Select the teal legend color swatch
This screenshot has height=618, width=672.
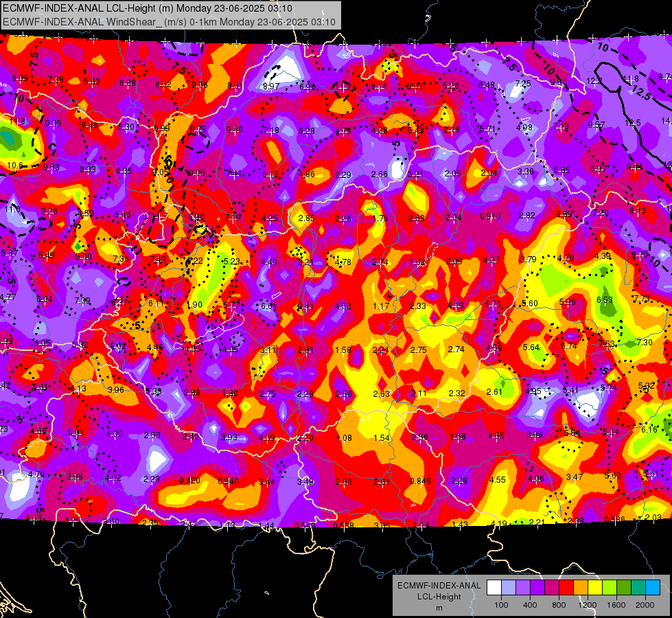(638, 588)
